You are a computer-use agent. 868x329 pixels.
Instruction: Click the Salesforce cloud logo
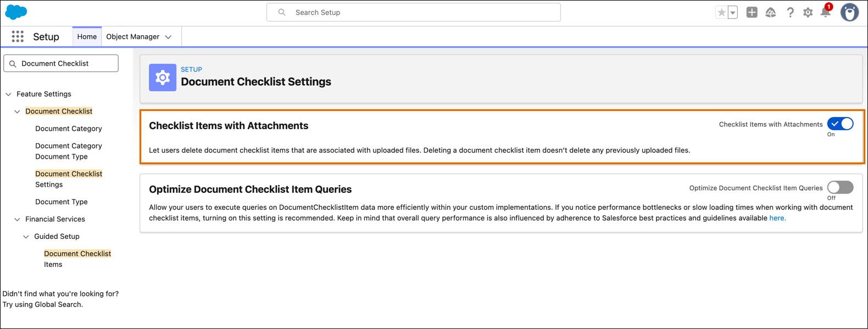pos(16,12)
